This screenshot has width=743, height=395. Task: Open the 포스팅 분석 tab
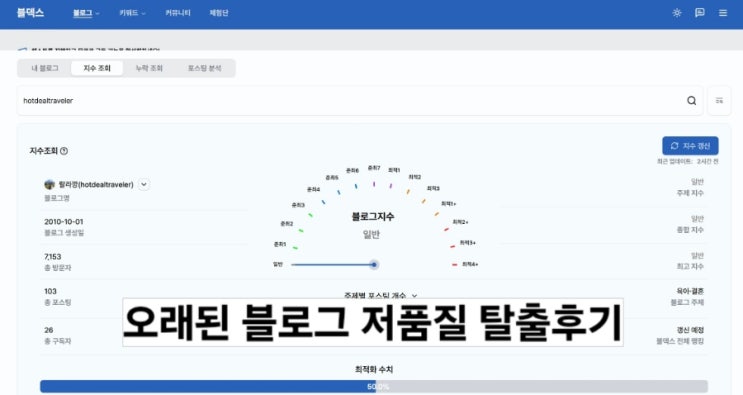[204, 68]
